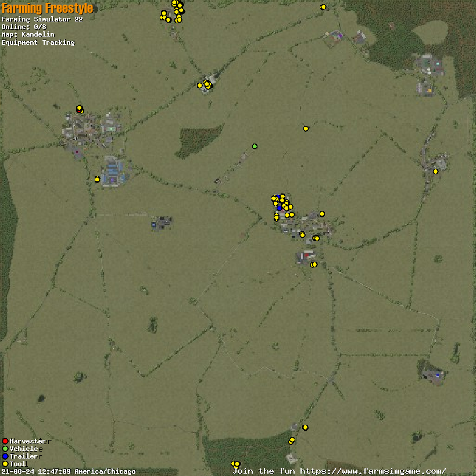The image size is (476, 476).
Task: Click tool marker beside the blue-roofed industrial complex
Action: pos(97,179)
